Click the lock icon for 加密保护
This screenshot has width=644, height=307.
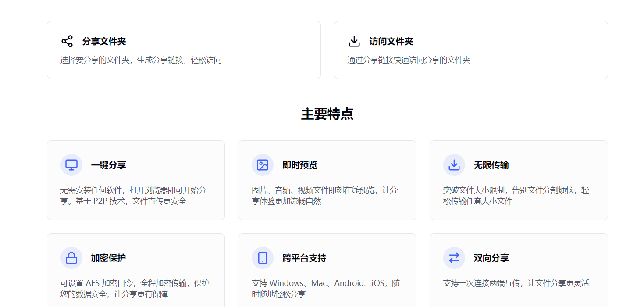tap(71, 258)
